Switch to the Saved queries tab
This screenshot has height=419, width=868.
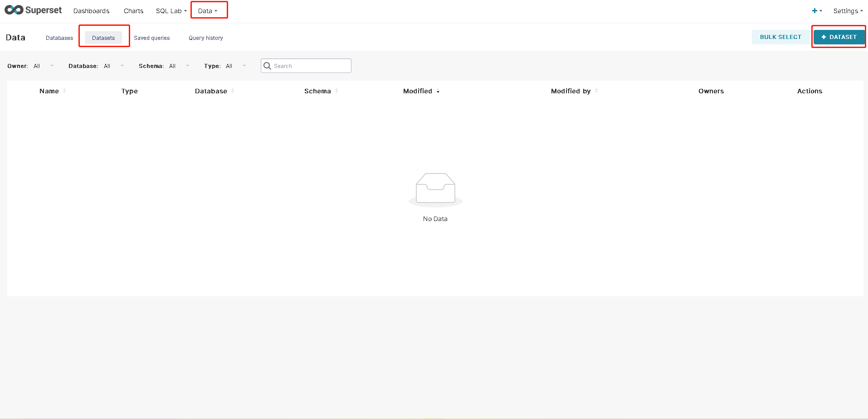151,38
